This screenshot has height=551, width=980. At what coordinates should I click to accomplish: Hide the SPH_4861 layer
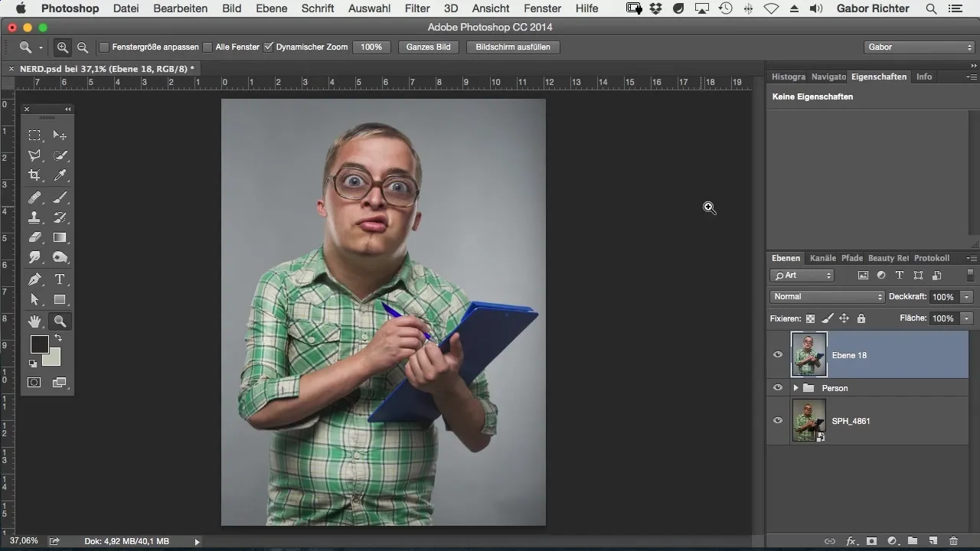pyautogui.click(x=778, y=420)
